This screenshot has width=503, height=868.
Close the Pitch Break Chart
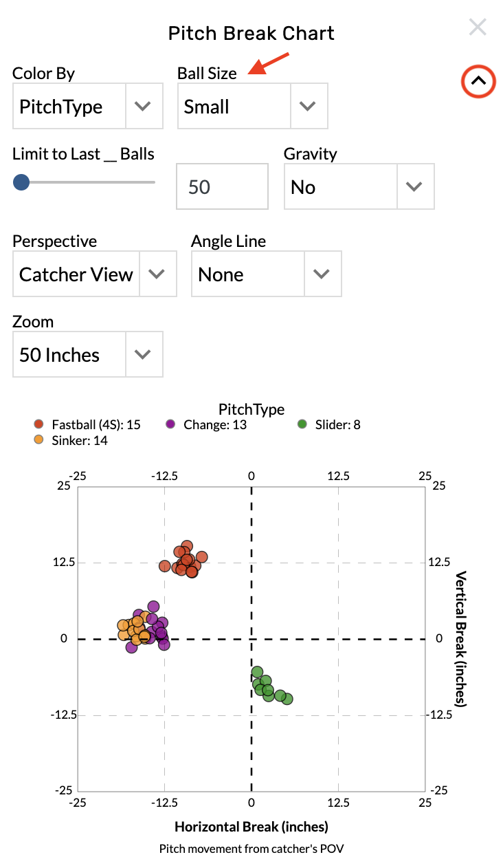(x=478, y=28)
